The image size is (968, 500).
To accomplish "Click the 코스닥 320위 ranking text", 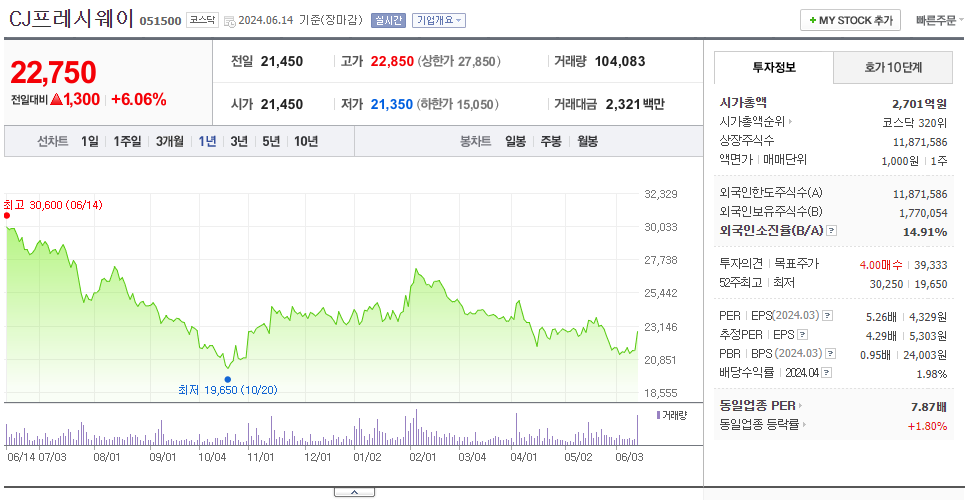I will click(x=915, y=122).
